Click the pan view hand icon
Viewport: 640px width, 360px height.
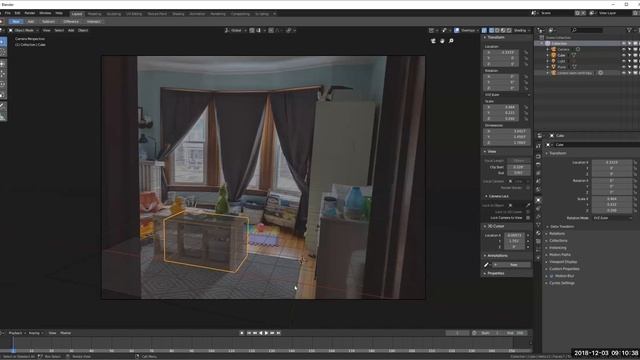[442, 41]
